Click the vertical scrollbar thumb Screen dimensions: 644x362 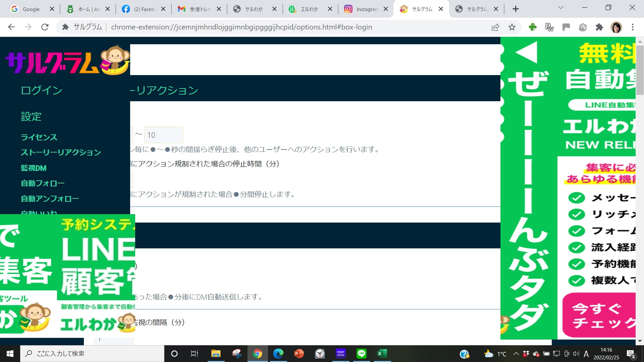point(640,70)
